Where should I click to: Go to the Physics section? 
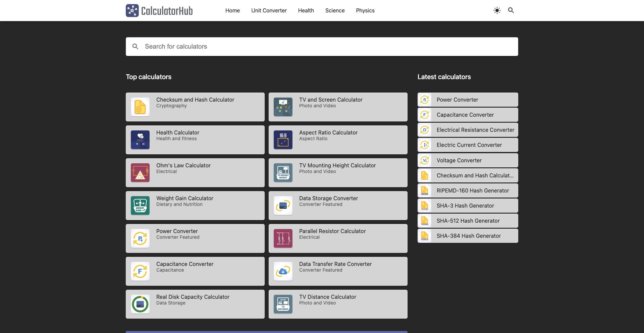point(365,10)
